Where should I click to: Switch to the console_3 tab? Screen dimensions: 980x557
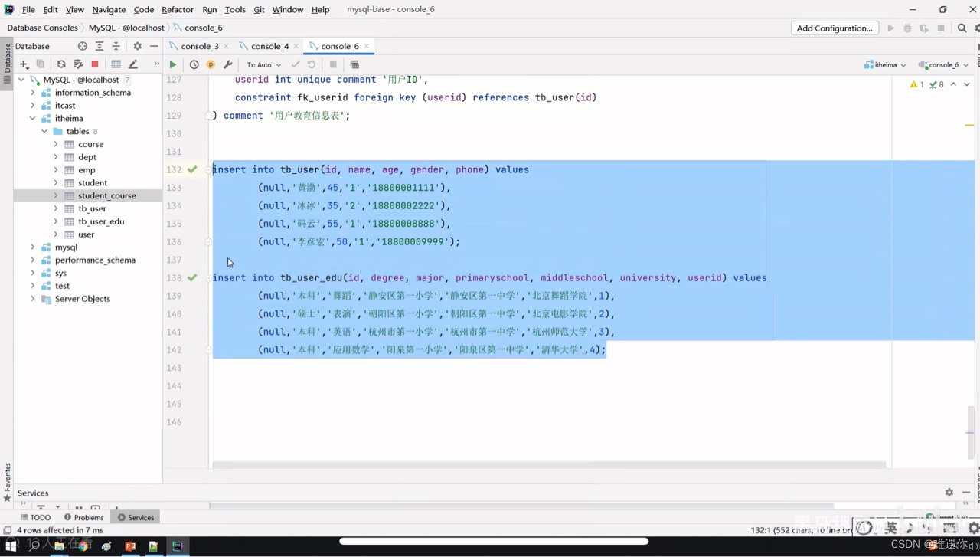pos(200,46)
